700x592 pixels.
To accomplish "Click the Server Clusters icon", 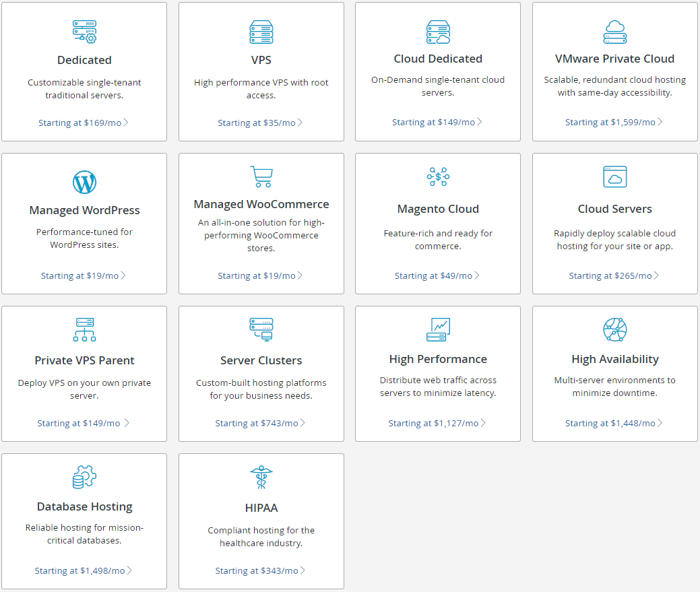I will pos(261,330).
